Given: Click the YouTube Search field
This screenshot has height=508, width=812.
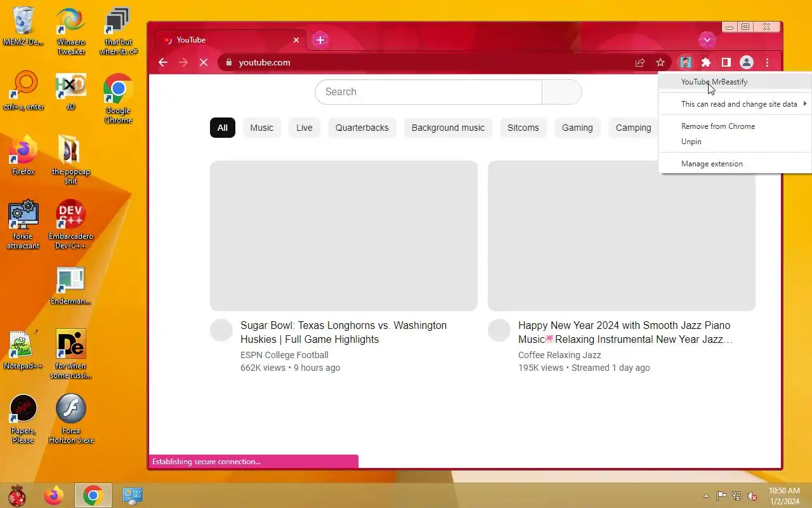Looking at the screenshot, I should click(428, 91).
